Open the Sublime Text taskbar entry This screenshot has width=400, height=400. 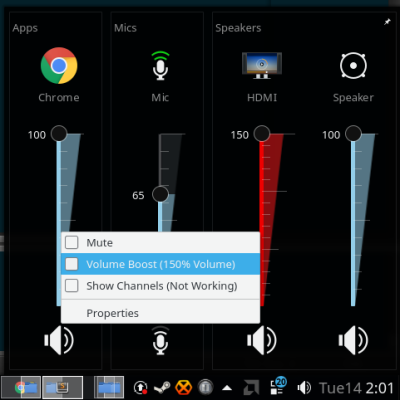62,387
